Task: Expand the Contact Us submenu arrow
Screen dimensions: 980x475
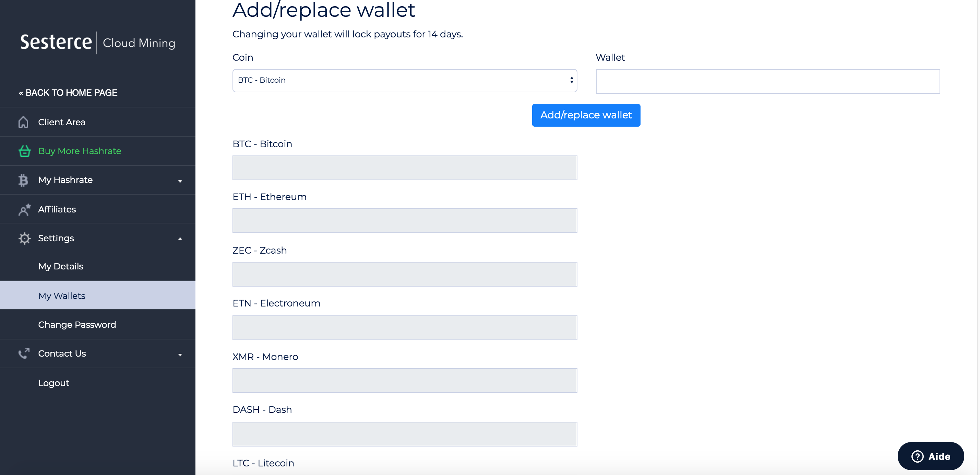Action: (x=180, y=355)
